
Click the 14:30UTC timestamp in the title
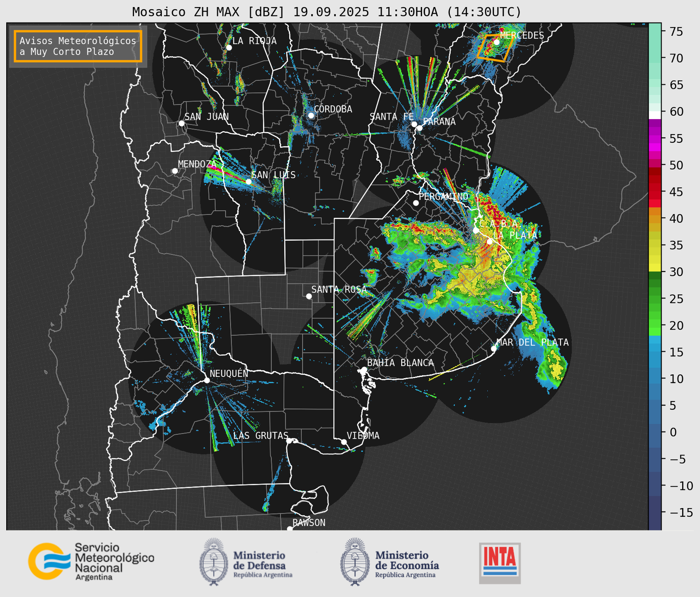483,12
